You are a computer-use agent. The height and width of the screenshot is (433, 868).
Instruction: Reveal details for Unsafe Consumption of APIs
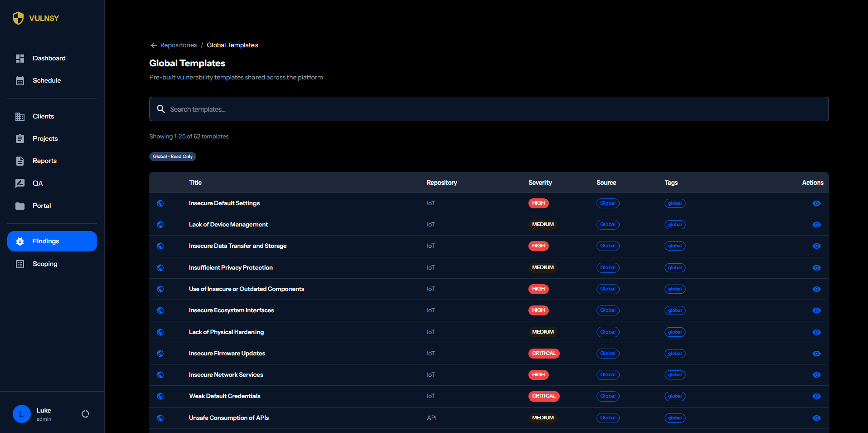[x=817, y=418]
